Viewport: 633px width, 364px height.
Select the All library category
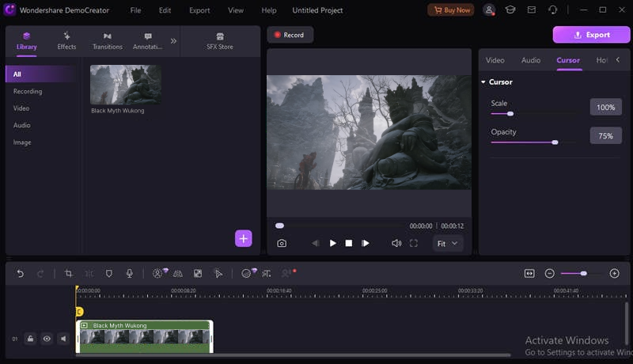pos(40,74)
